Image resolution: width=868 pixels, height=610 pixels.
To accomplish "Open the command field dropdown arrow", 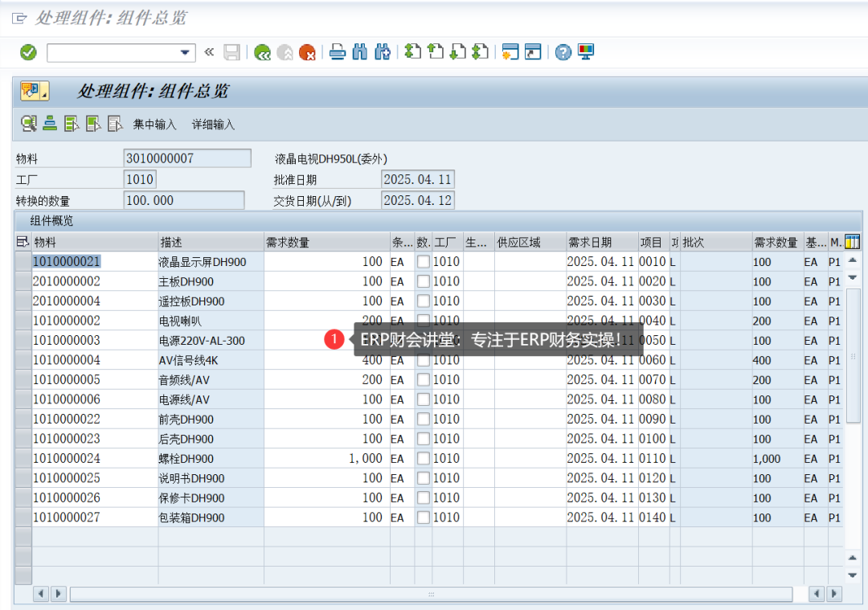I will [186, 52].
